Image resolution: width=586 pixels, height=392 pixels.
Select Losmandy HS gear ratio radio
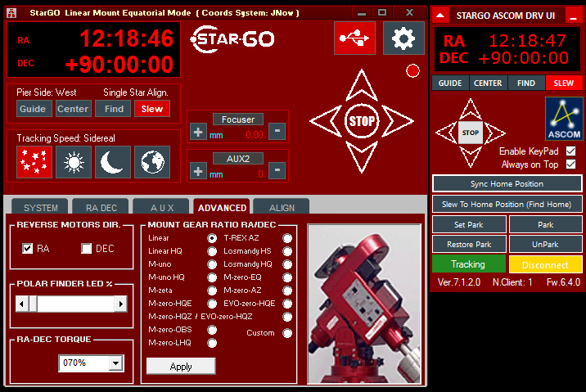pos(287,251)
